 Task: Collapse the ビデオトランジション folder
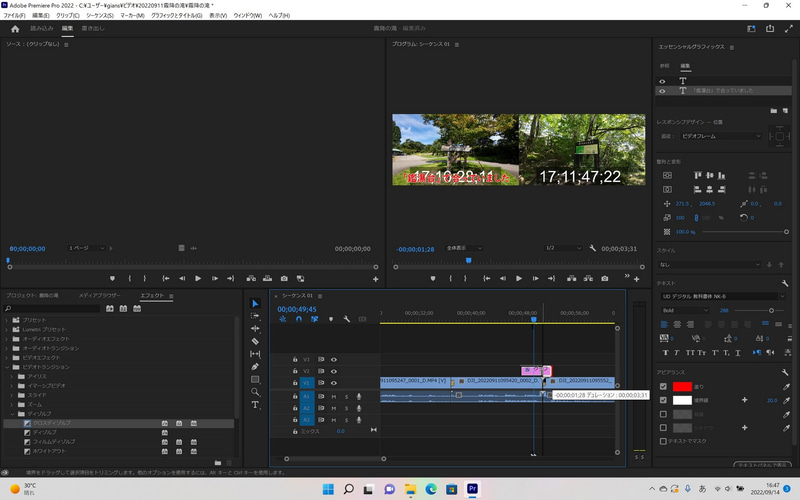click(x=7, y=367)
